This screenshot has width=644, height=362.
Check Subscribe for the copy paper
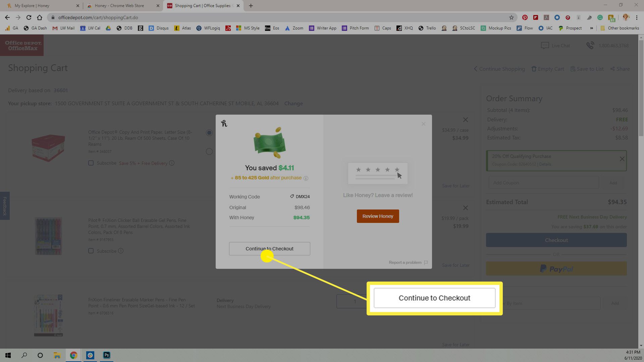(91, 163)
